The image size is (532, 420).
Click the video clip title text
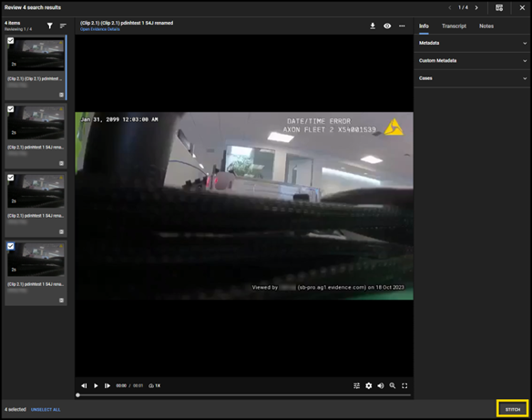click(x=127, y=23)
